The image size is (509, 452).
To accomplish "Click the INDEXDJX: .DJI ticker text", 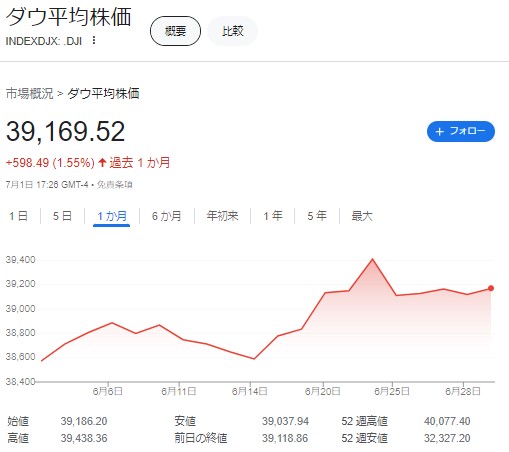I will [x=44, y=41].
